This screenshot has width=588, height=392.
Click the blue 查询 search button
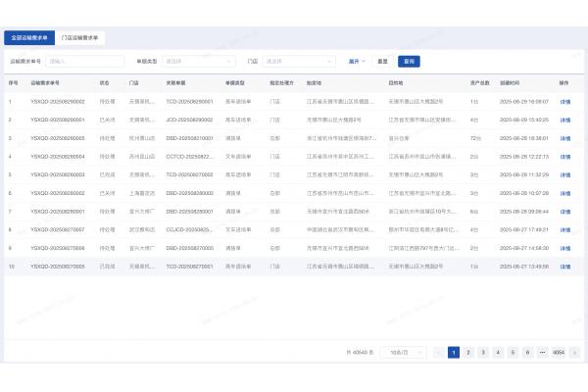point(408,61)
